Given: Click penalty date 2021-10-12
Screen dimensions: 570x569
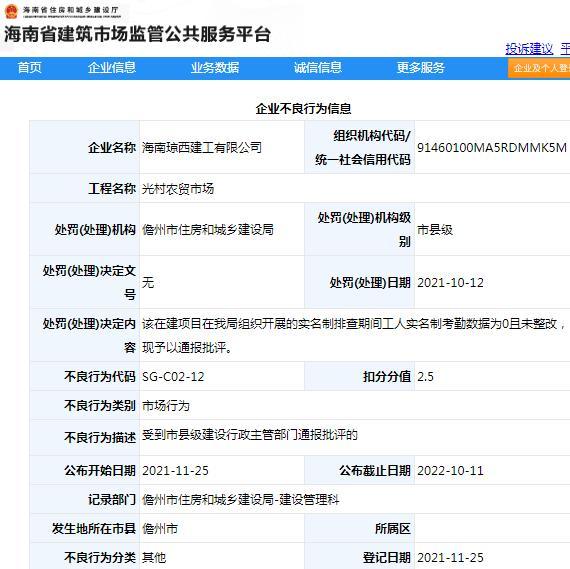Looking at the screenshot, I should click(450, 283).
